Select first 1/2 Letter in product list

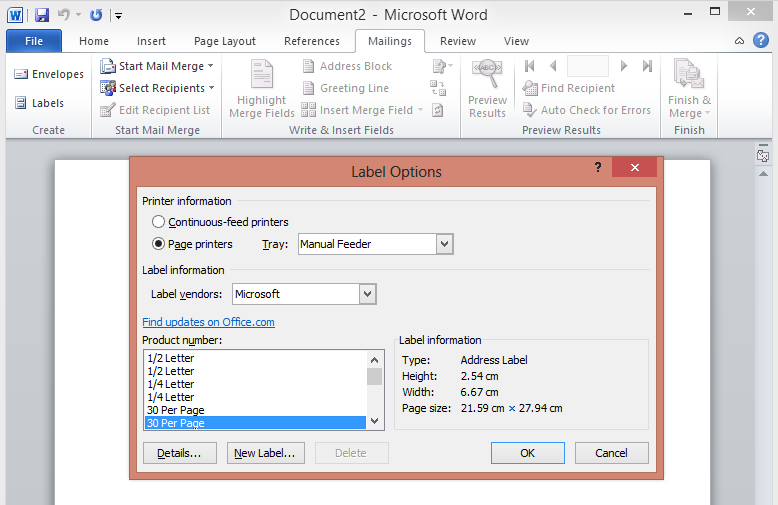click(x=170, y=358)
